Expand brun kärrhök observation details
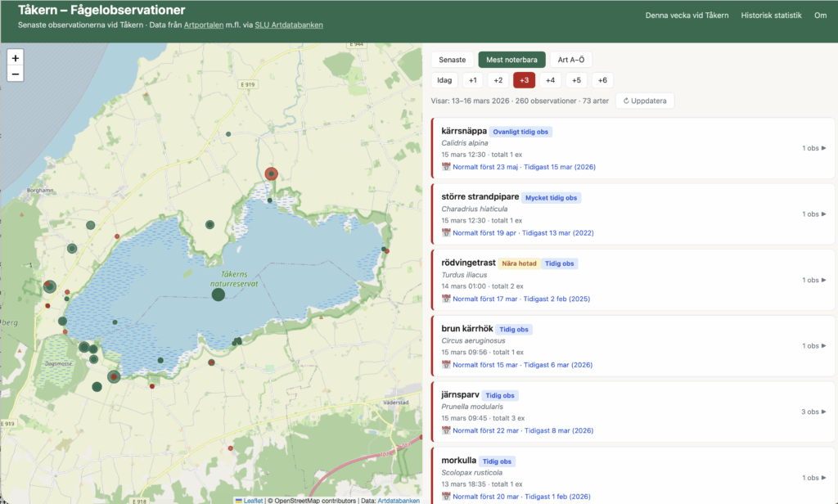This screenshot has height=504, width=838. [x=813, y=346]
